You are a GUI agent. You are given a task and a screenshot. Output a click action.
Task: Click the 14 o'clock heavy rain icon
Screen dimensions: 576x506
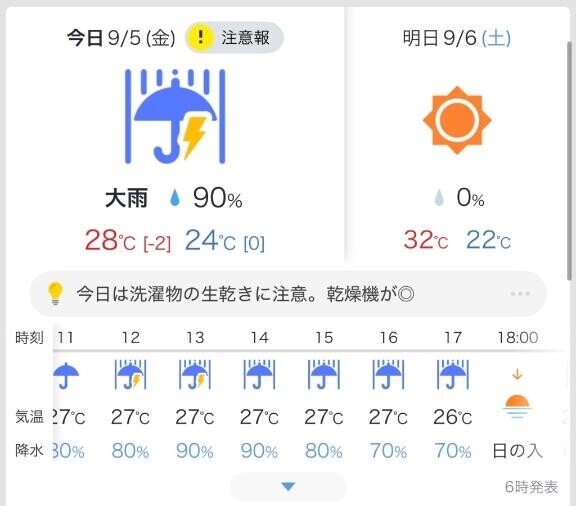259,374
